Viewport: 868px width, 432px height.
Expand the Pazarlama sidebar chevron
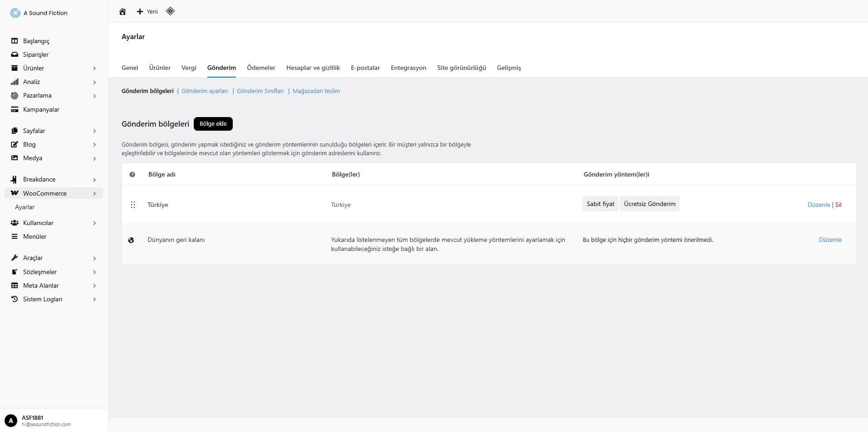pyautogui.click(x=94, y=96)
